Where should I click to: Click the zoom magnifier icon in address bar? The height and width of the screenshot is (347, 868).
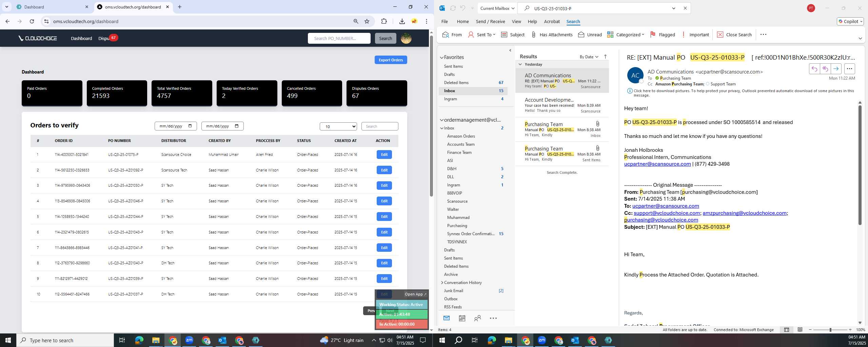[356, 21]
